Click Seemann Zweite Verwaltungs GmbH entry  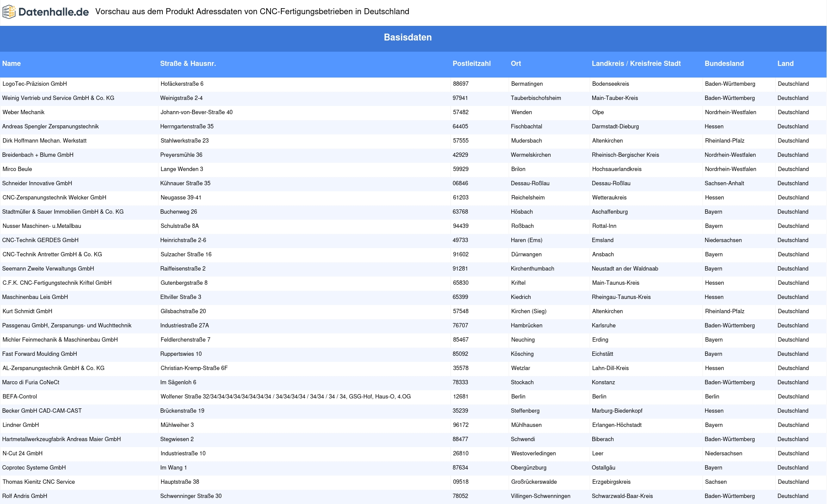48,268
